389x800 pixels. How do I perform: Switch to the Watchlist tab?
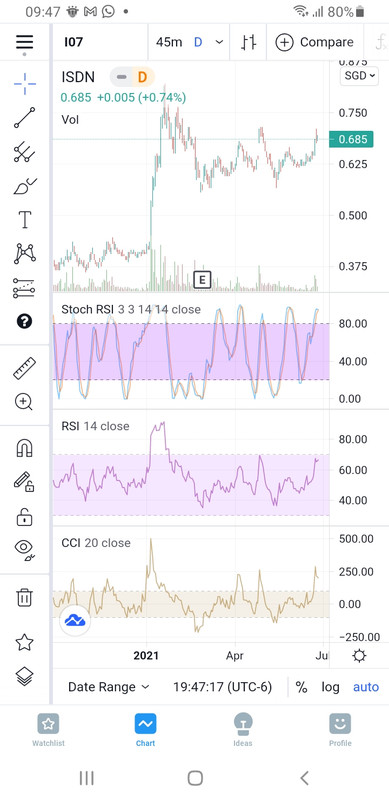[48, 730]
